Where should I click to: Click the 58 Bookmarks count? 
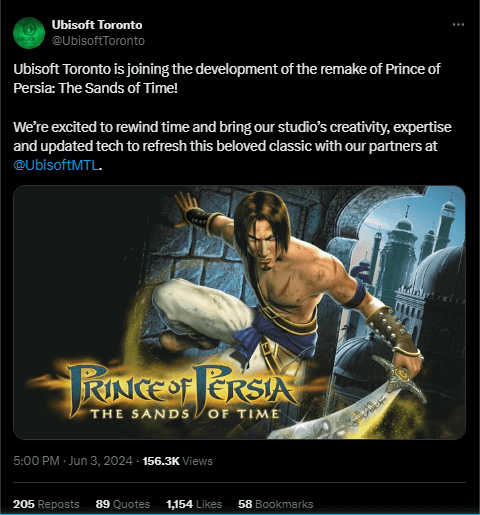coord(276,504)
